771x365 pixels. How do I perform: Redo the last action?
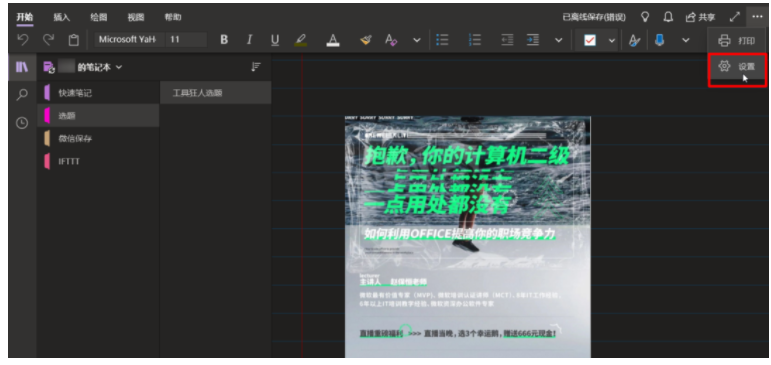(x=48, y=39)
